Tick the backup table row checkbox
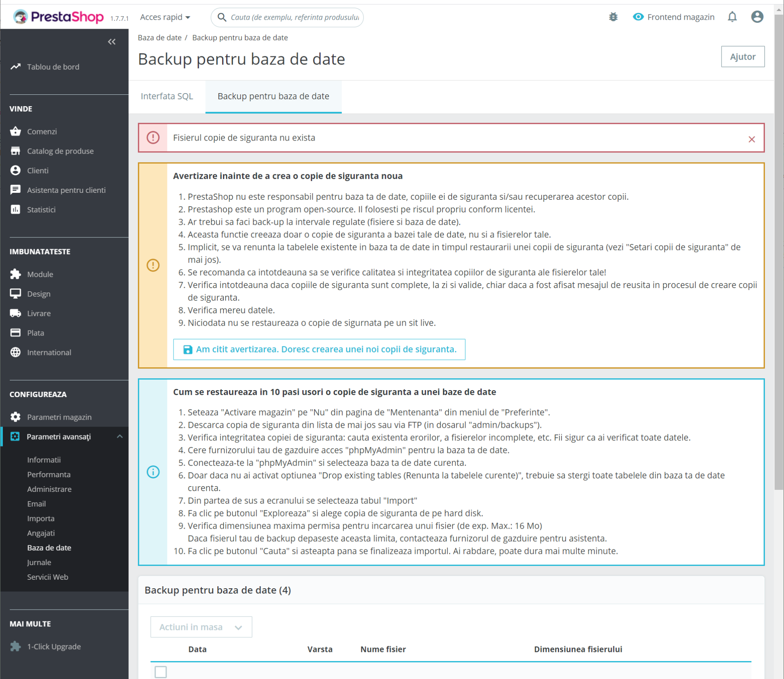The height and width of the screenshot is (679, 784). tap(160, 672)
